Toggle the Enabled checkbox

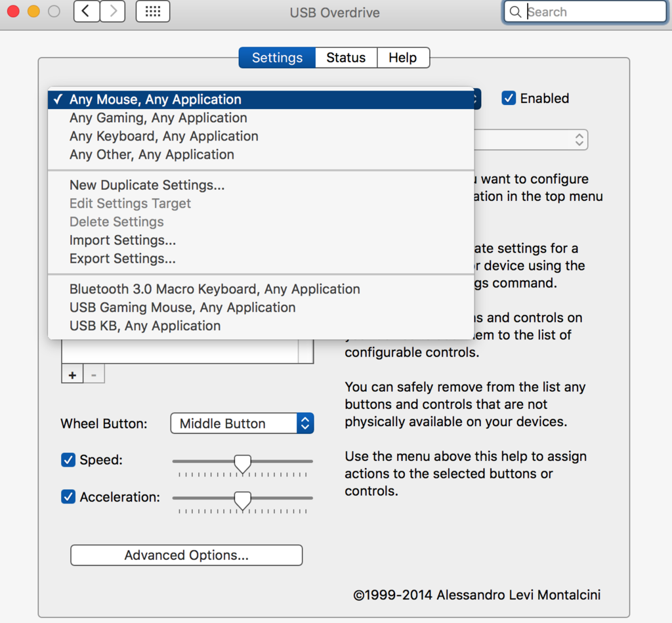tap(509, 98)
